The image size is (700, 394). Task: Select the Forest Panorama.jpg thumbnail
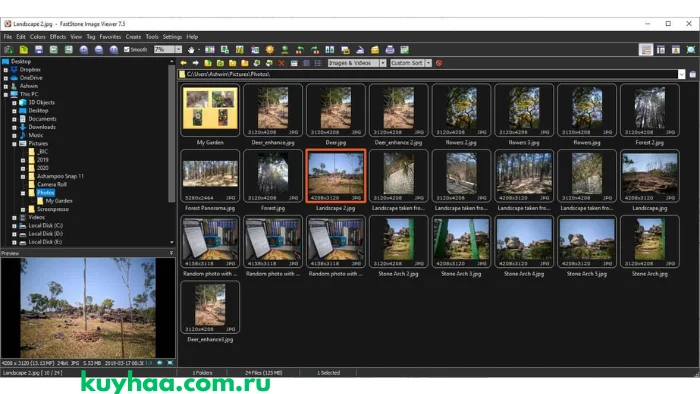click(210, 176)
